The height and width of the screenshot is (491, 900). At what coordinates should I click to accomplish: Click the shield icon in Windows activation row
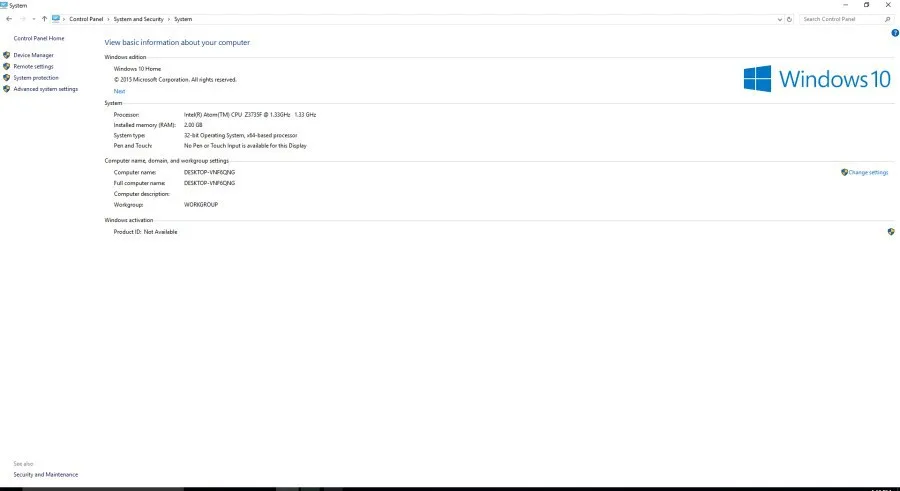pyautogui.click(x=891, y=232)
